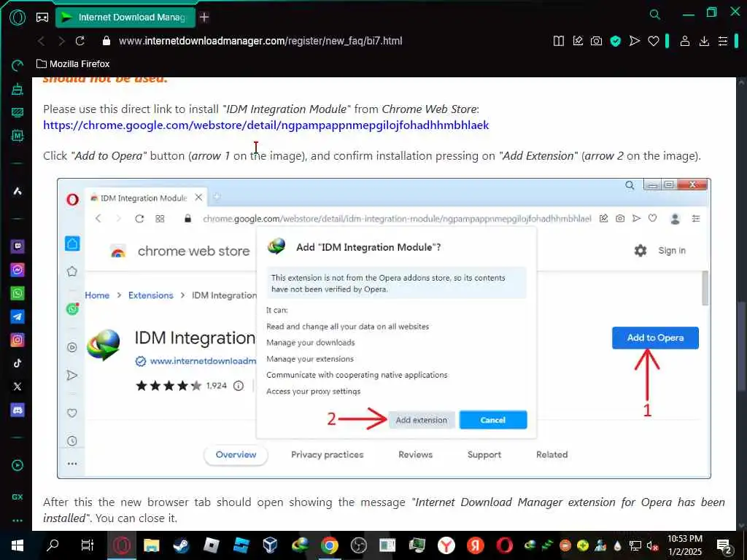
Task: Take a snapshot with camera icon
Action: point(596,41)
